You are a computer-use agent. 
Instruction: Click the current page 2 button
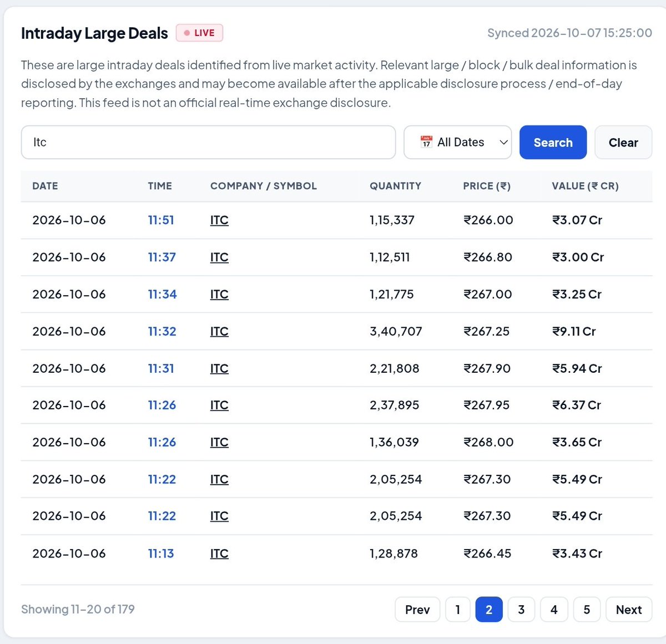click(489, 610)
